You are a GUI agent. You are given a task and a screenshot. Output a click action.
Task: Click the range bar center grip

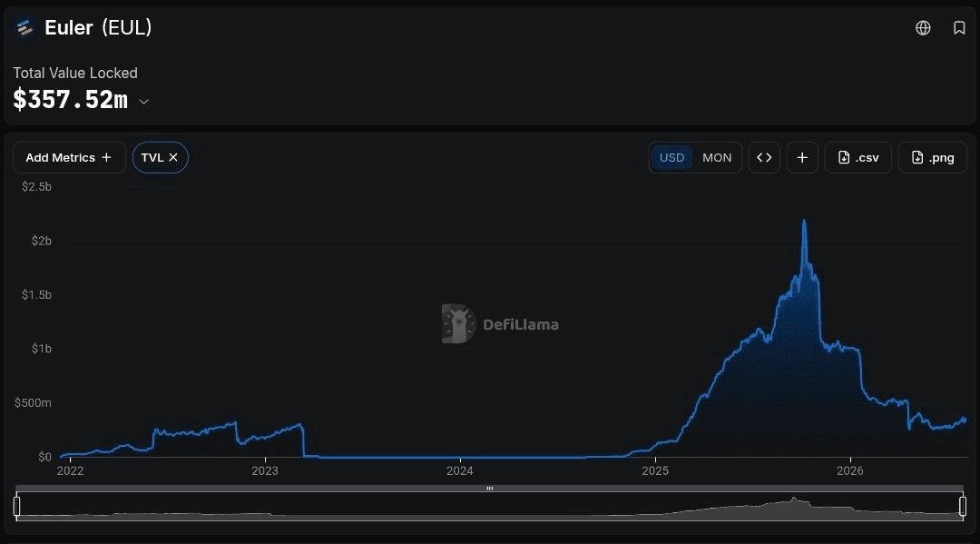[x=490, y=489]
